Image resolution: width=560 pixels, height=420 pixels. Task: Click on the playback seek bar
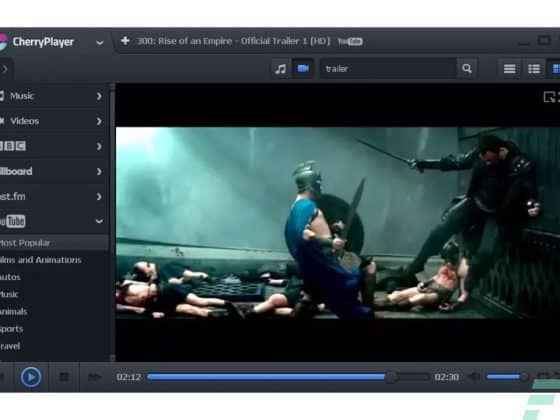tap(288, 377)
